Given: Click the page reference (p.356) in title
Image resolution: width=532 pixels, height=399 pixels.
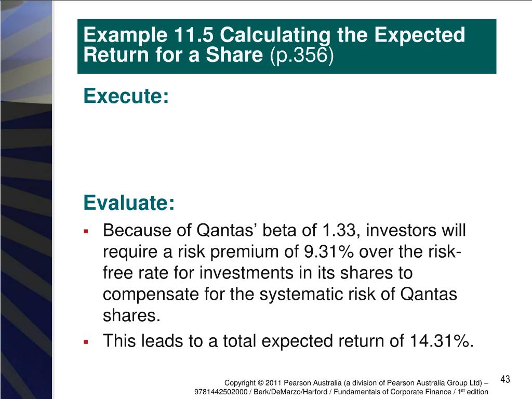Looking at the screenshot, I should click(301, 55).
